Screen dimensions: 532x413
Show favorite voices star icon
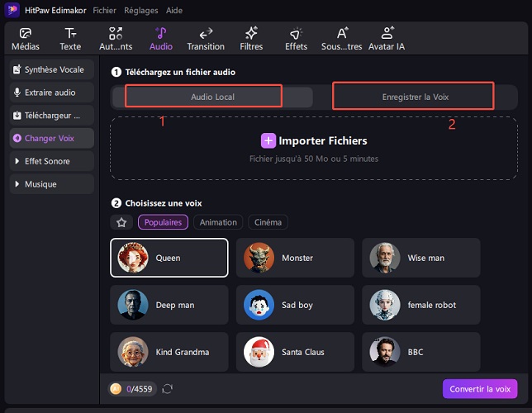(x=121, y=222)
